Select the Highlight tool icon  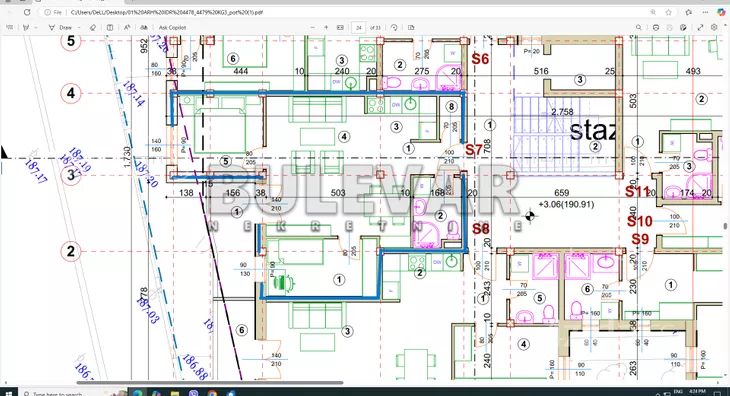(x=26, y=27)
